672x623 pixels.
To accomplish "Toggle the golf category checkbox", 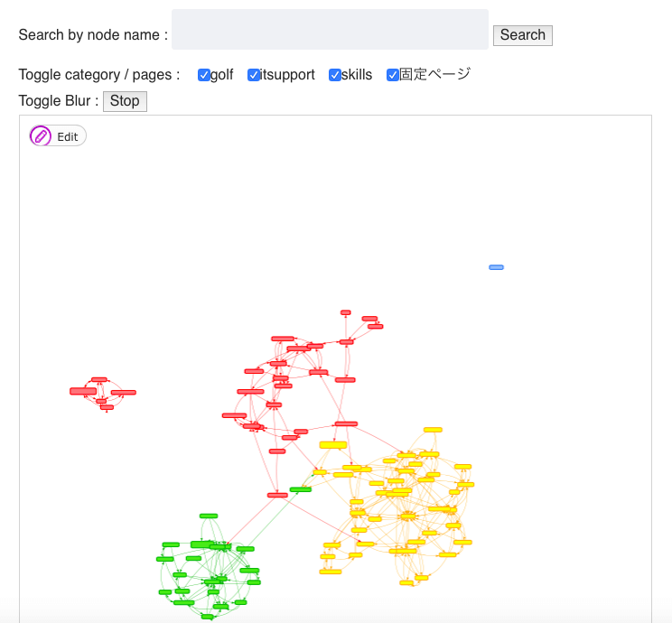I will (204, 75).
